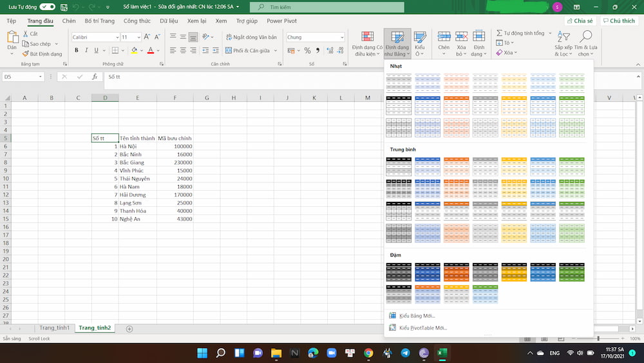The image size is (644, 363).
Task: Click cell containing Hà Nội
Action: click(x=138, y=146)
